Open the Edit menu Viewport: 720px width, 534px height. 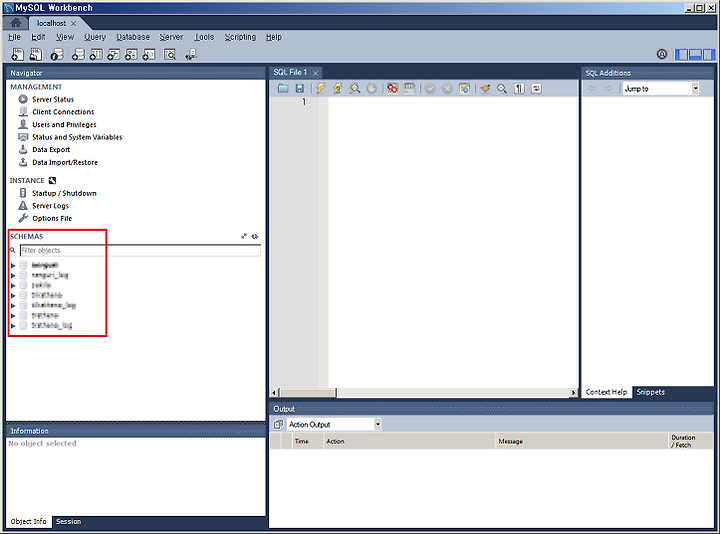click(38, 37)
